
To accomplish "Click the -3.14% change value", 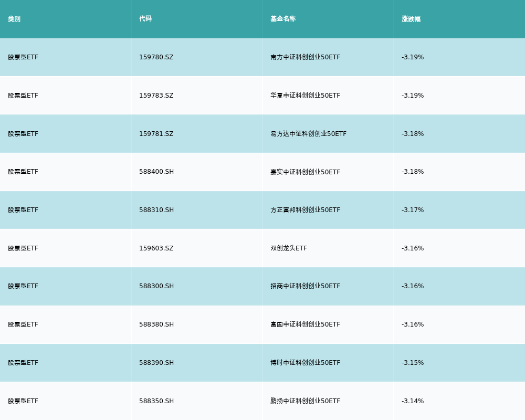I will [413, 401].
